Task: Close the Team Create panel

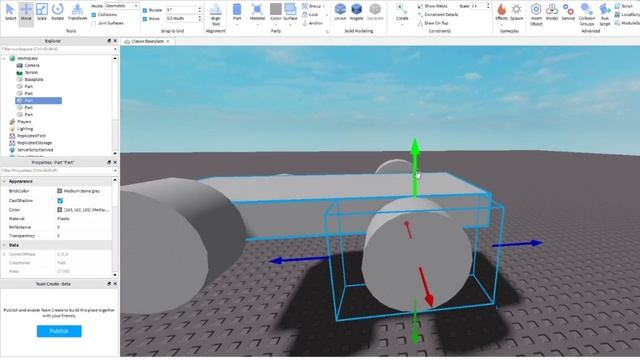Action: pyautogui.click(x=115, y=284)
